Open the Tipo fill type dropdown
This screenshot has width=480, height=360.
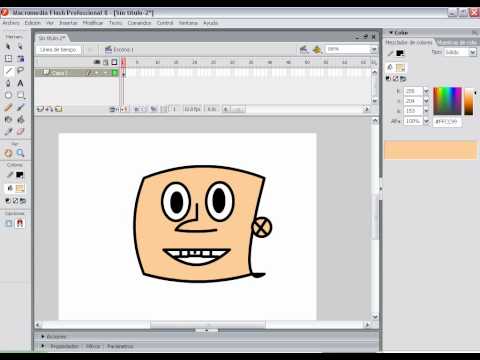pyautogui.click(x=473, y=52)
